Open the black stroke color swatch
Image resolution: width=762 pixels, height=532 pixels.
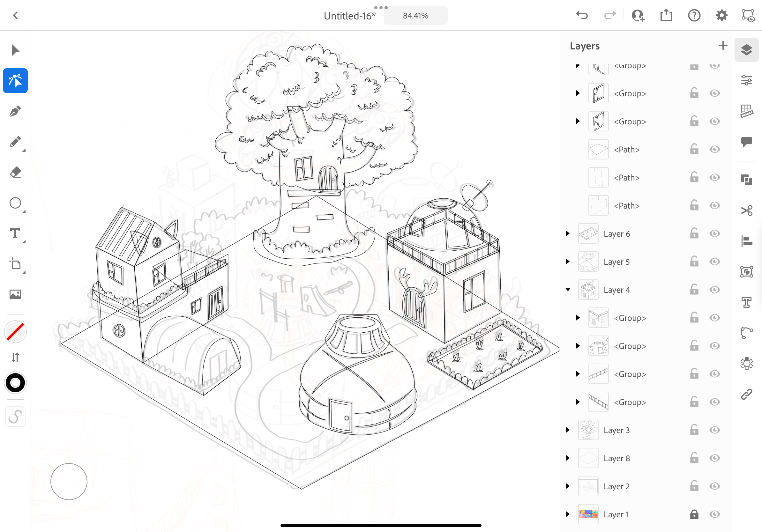click(15, 383)
